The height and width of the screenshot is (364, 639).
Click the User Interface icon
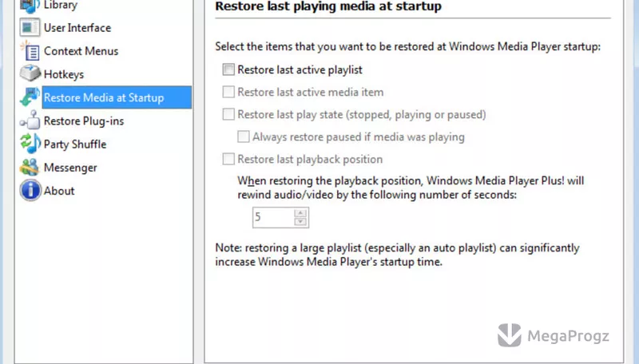[x=30, y=28]
